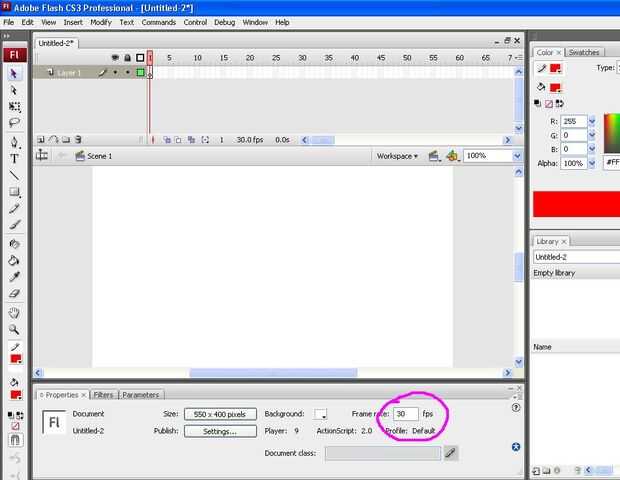
Task: Open the Control menu
Action: point(195,22)
